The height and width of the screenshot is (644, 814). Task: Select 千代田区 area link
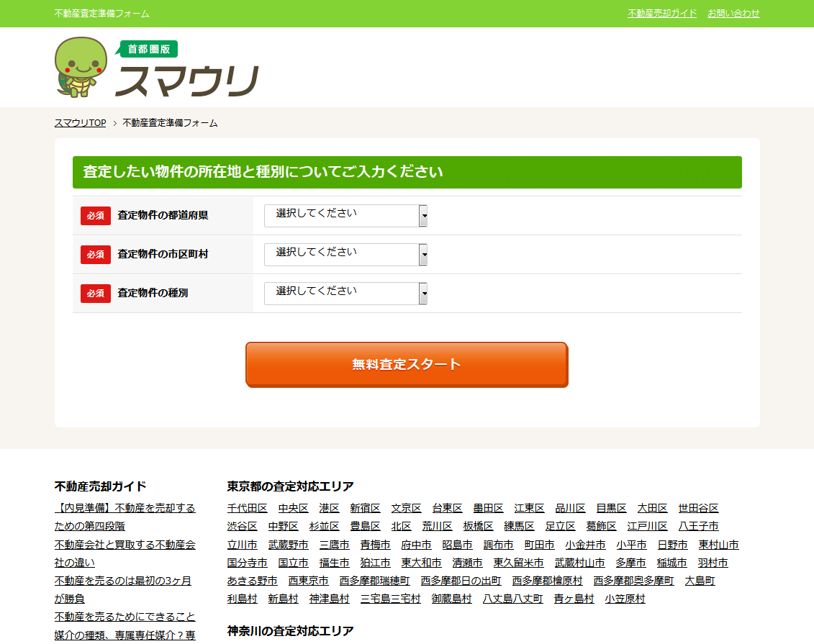247,508
